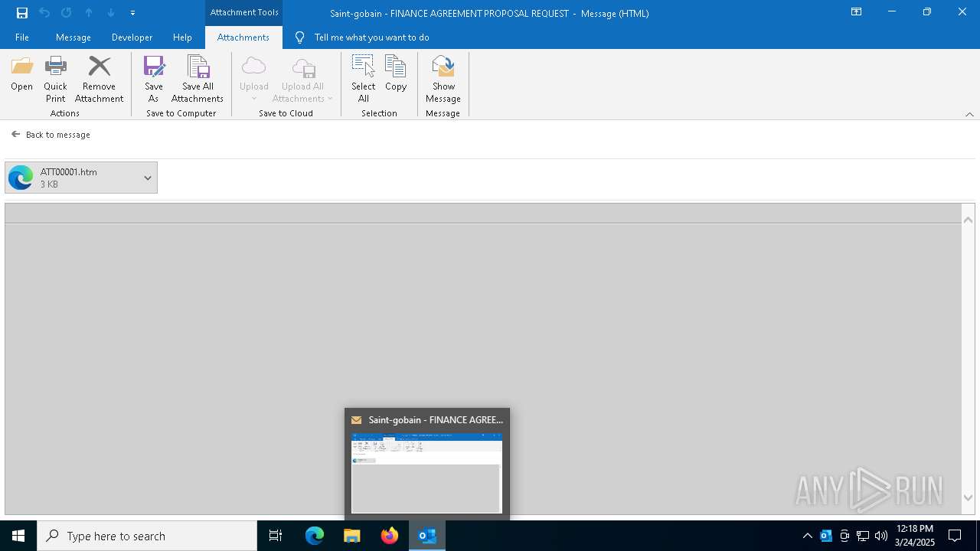Open Customize Quick Access Toolbar dropdown

[x=132, y=13]
